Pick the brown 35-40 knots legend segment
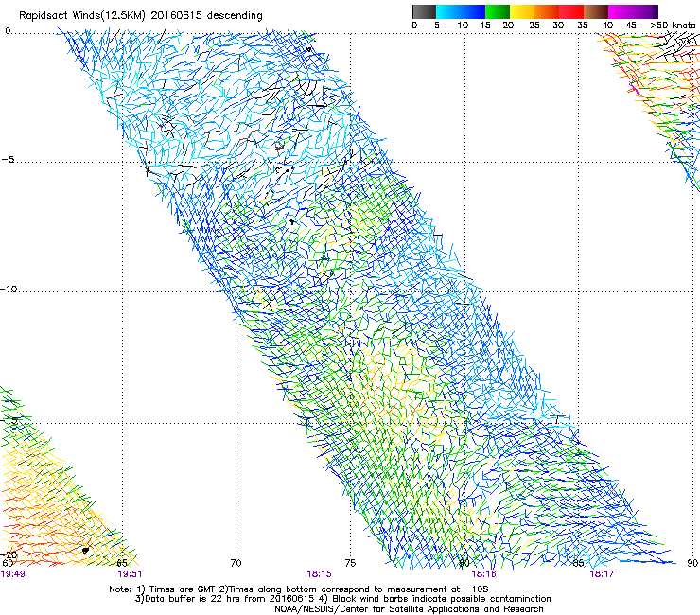Image resolution: width=700 pixels, height=615 pixels. point(596,11)
